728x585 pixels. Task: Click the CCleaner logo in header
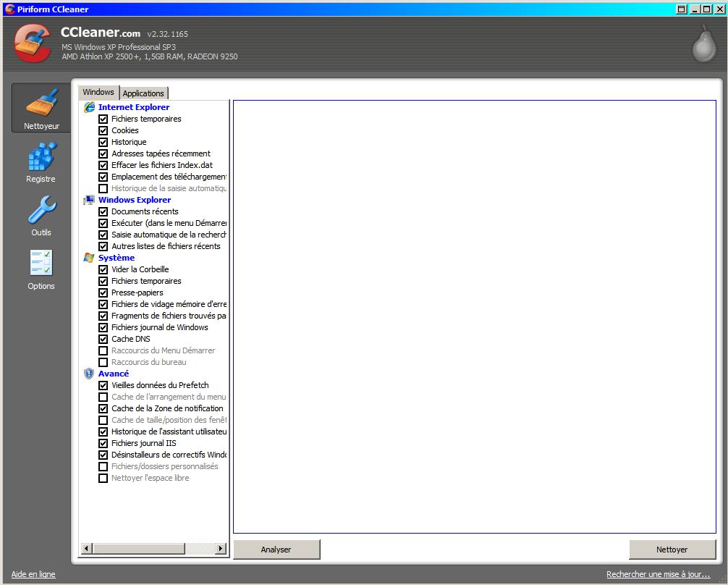pyautogui.click(x=33, y=43)
